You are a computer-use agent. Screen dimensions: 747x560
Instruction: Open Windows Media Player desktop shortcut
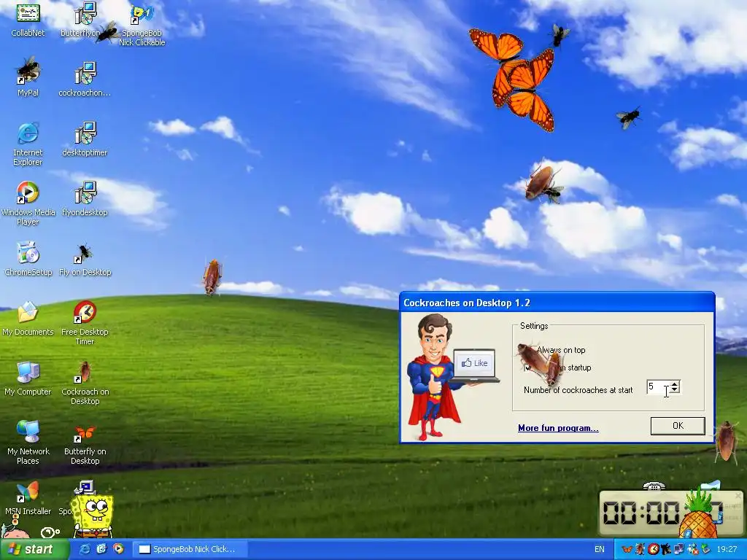click(x=28, y=203)
